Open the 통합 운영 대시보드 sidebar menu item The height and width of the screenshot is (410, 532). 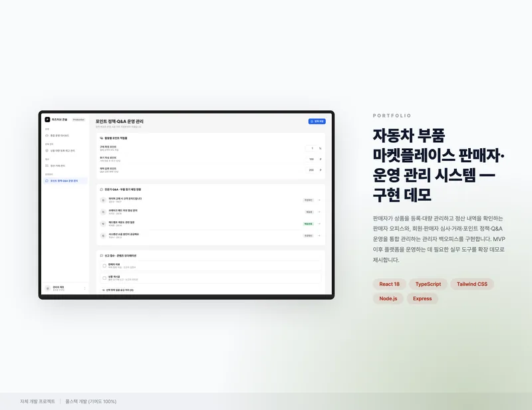click(x=65, y=136)
